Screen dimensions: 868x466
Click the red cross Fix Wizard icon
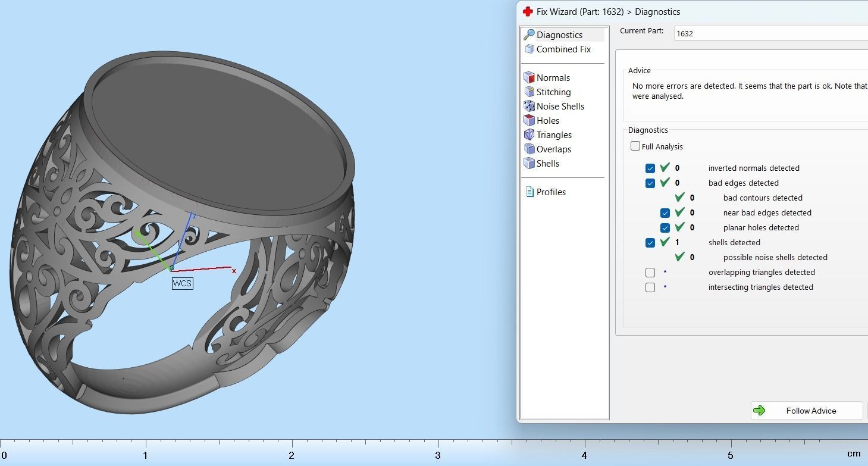[527, 11]
